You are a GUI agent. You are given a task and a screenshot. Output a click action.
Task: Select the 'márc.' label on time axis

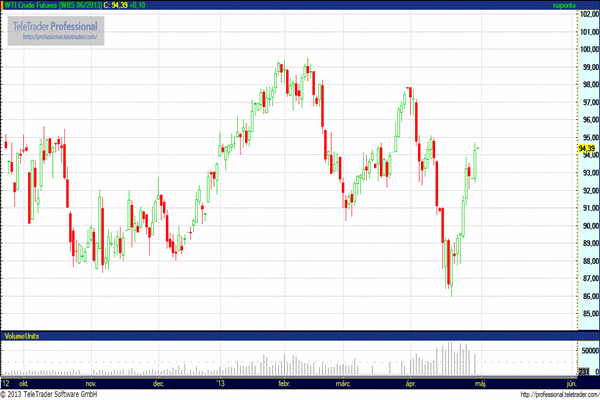click(345, 382)
